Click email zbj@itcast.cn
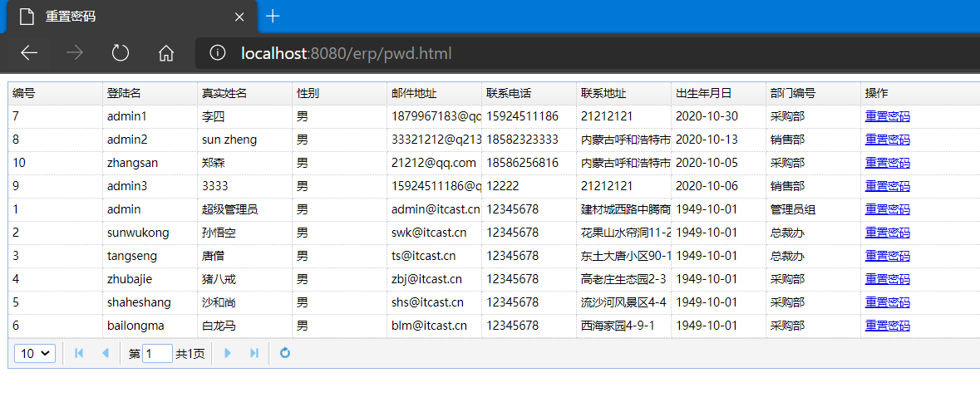Screen dimensions: 980x412 427,279
